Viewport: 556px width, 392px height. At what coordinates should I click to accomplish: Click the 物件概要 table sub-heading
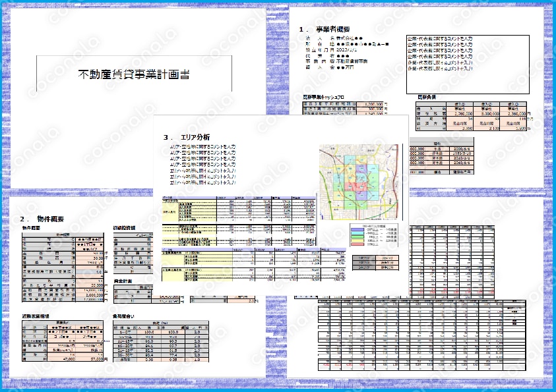(x=31, y=228)
